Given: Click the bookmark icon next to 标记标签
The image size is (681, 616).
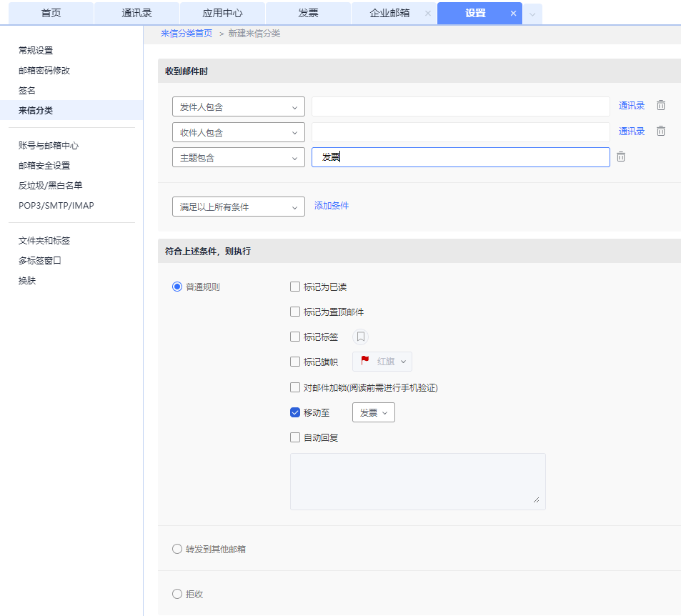Looking at the screenshot, I should [x=359, y=337].
